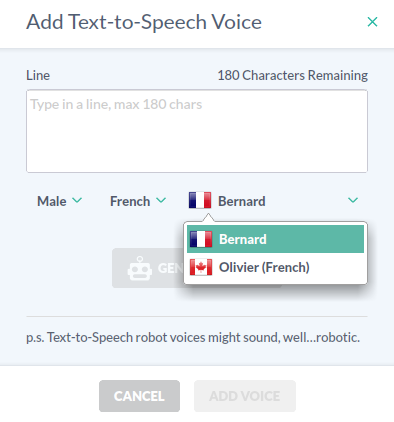The height and width of the screenshot is (422, 394).
Task: Choose Olivier (French) voice option
Action: [x=275, y=267]
